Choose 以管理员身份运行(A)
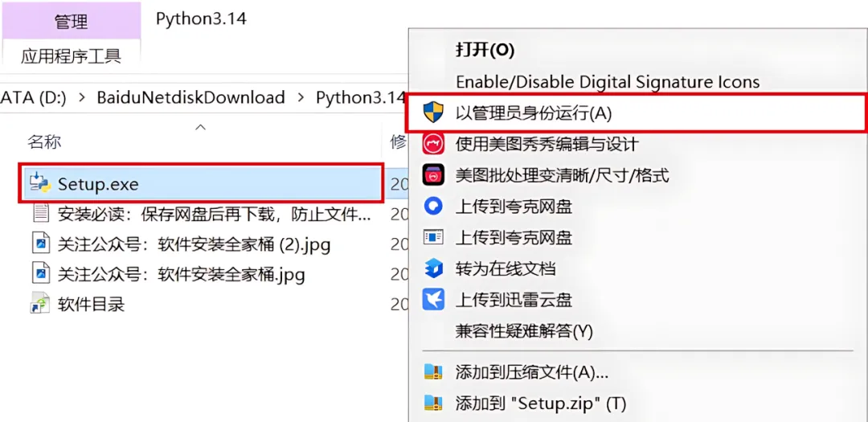Viewport: 868px width, 422px height. (534, 113)
